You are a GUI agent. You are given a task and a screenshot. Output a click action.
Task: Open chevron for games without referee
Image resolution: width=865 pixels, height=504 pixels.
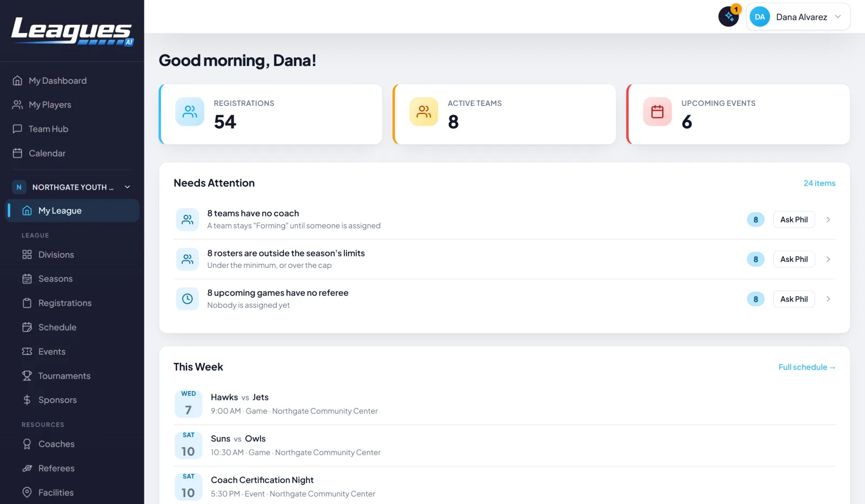coord(828,299)
